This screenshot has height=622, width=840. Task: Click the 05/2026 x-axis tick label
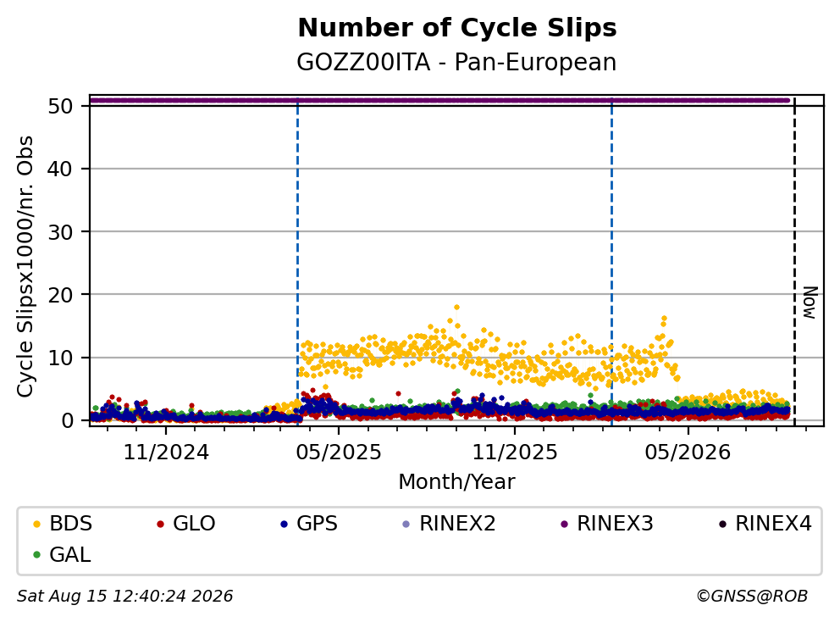point(688,453)
